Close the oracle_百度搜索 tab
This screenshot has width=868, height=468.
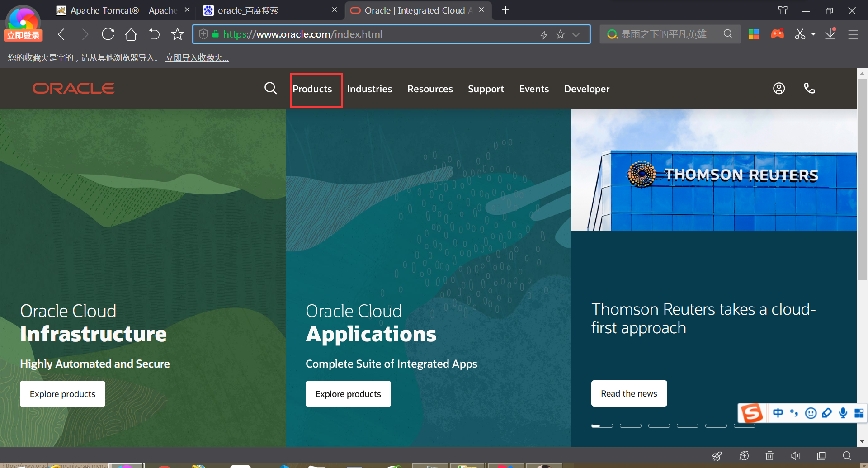pyautogui.click(x=335, y=9)
